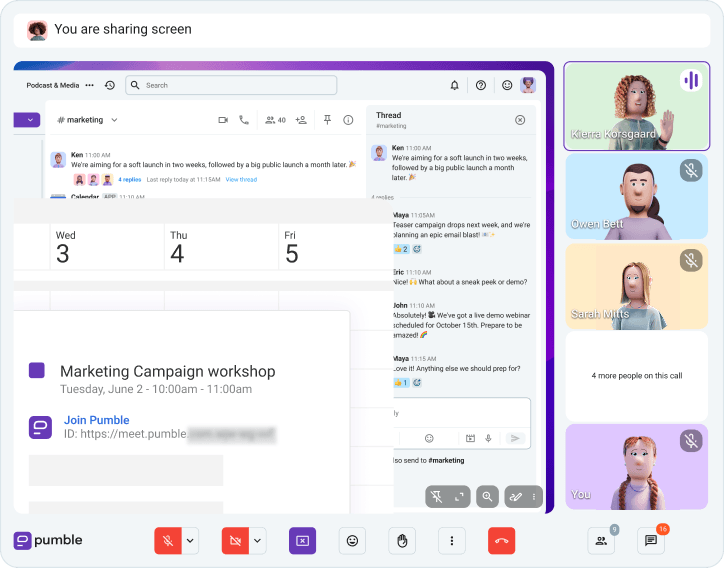Add a member to the channel
Screen dimensions: 724x568
301,120
